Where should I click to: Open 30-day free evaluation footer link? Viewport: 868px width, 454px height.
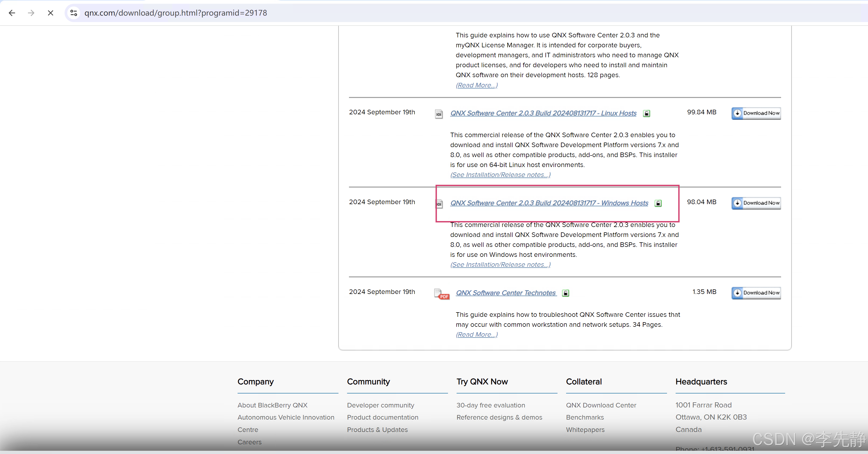click(x=491, y=405)
